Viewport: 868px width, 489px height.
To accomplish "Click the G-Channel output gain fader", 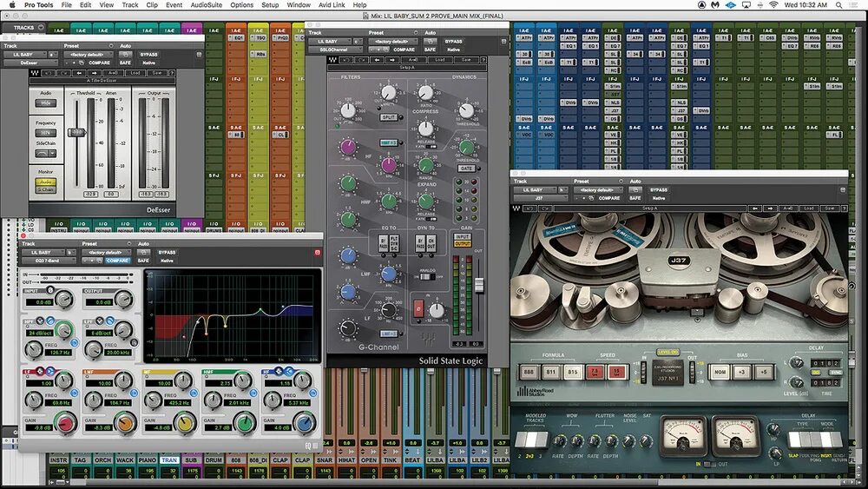I will [479, 284].
